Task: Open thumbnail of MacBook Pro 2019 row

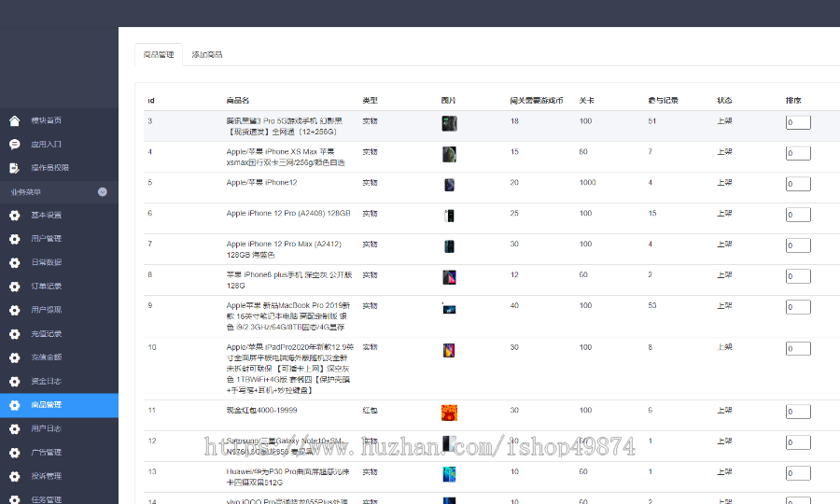Action: tap(449, 309)
